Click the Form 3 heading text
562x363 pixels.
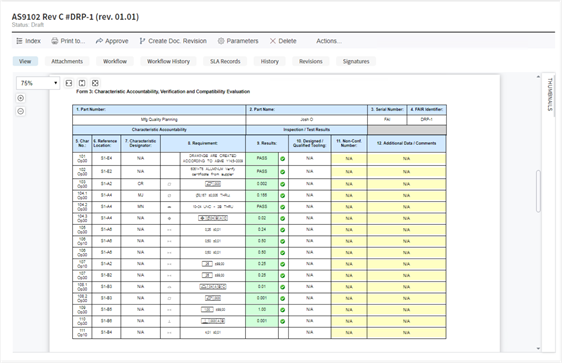click(x=163, y=92)
